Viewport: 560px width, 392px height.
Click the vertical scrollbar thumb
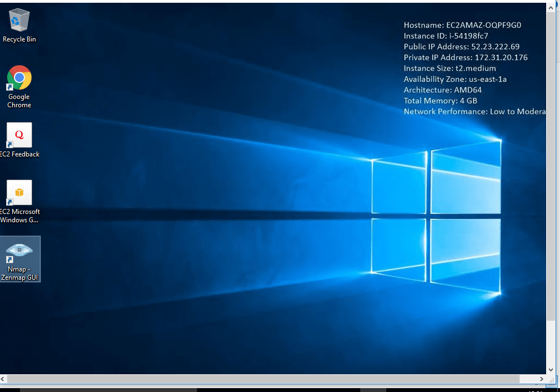551,166
